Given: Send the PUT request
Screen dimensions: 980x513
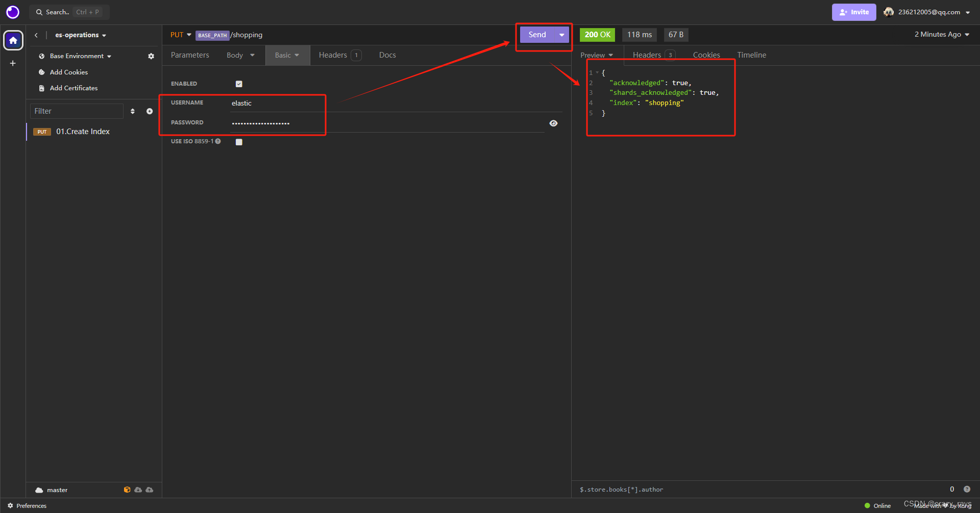Looking at the screenshot, I should [x=537, y=35].
